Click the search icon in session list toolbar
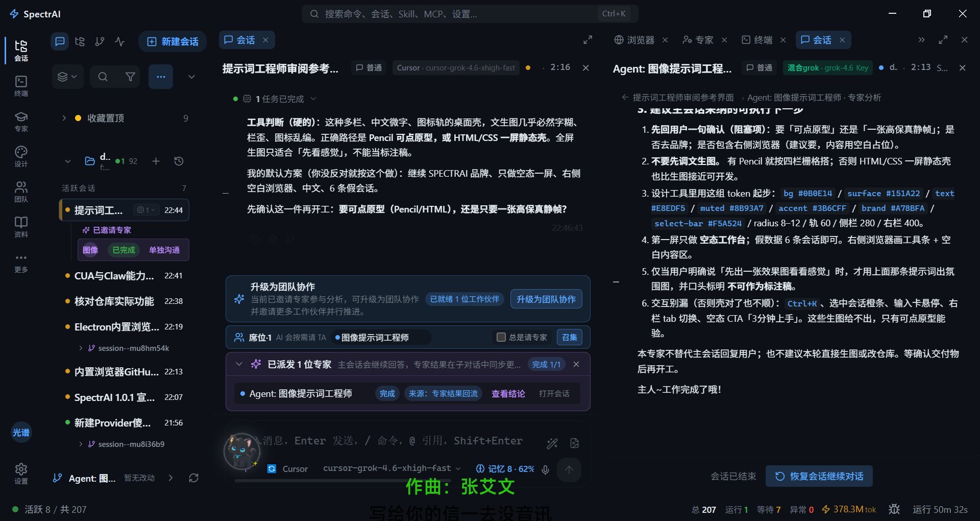 [x=103, y=77]
